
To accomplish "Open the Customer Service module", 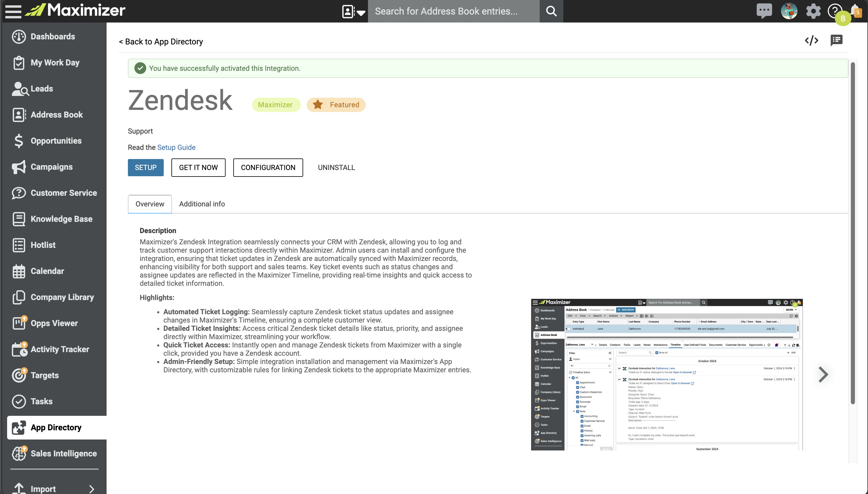I will point(57,193).
